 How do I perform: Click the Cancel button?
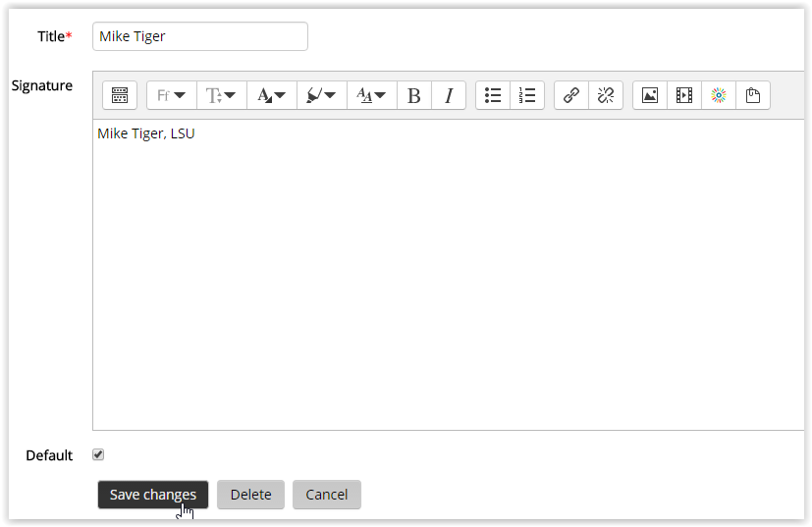point(327,495)
